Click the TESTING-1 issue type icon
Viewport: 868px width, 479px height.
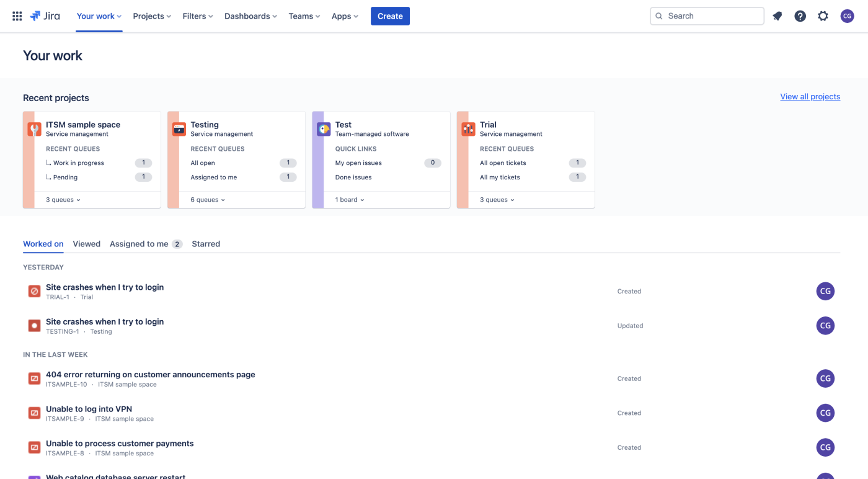pyautogui.click(x=35, y=326)
